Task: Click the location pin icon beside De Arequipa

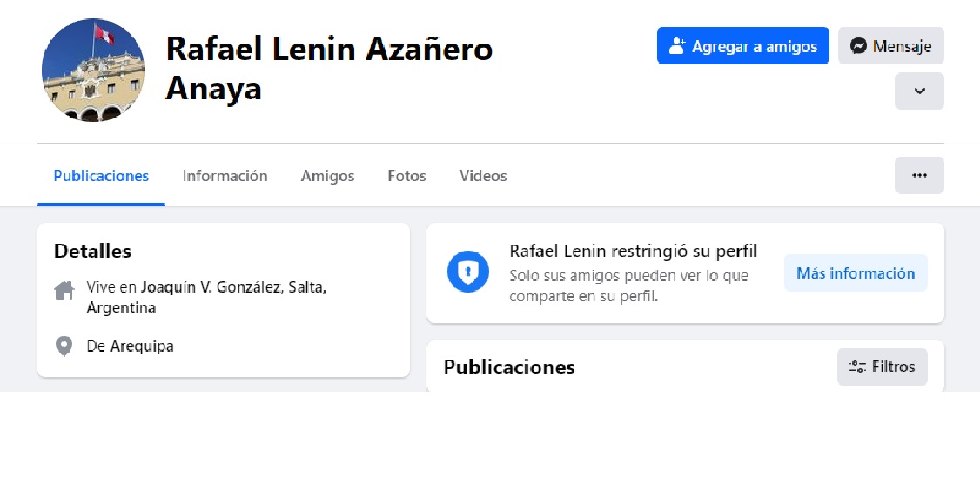Action: click(64, 346)
